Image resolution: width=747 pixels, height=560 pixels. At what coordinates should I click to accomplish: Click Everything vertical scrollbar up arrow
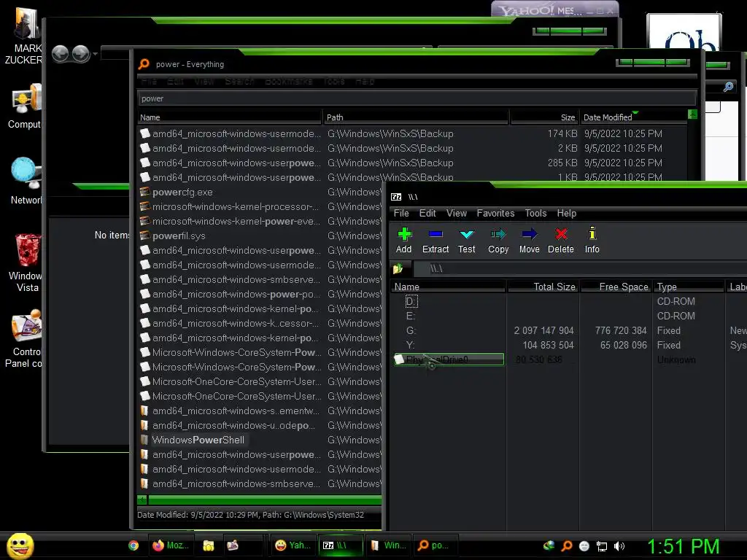point(693,114)
